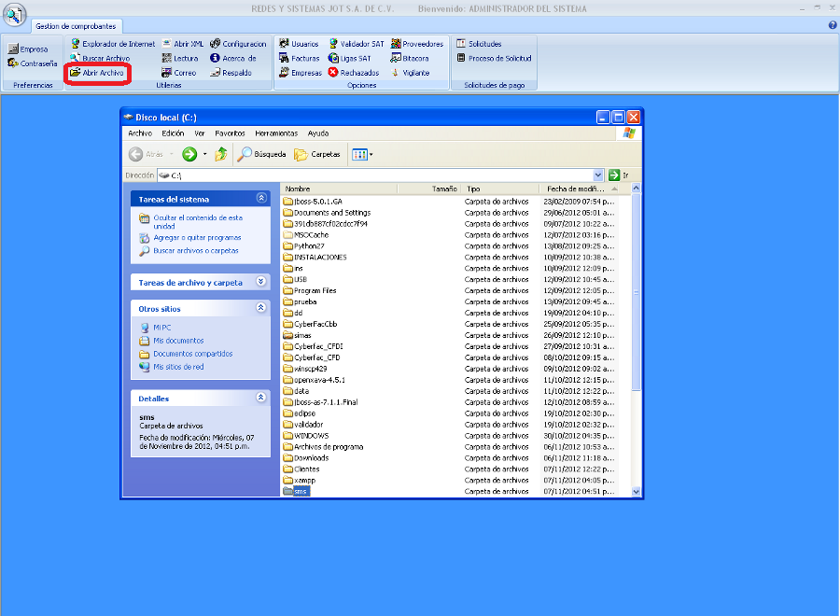Open the Proveedores option

[396, 44]
